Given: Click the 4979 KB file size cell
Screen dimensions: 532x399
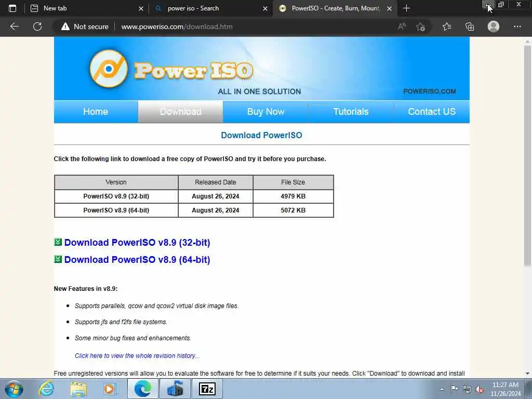Looking at the screenshot, I should coord(293,196).
